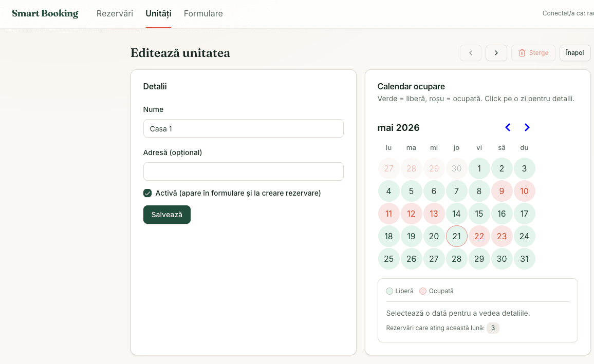Select today's outlined day 21
594x364 pixels.
click(x=456, y=237)
